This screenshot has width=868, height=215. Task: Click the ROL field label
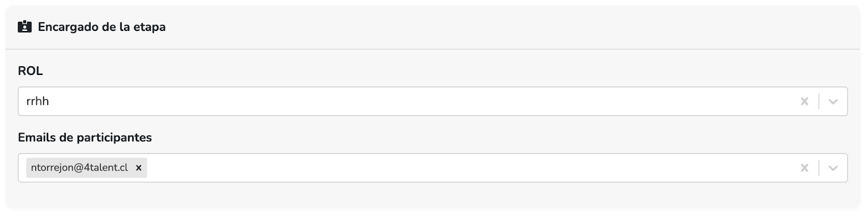coord(30,71)
